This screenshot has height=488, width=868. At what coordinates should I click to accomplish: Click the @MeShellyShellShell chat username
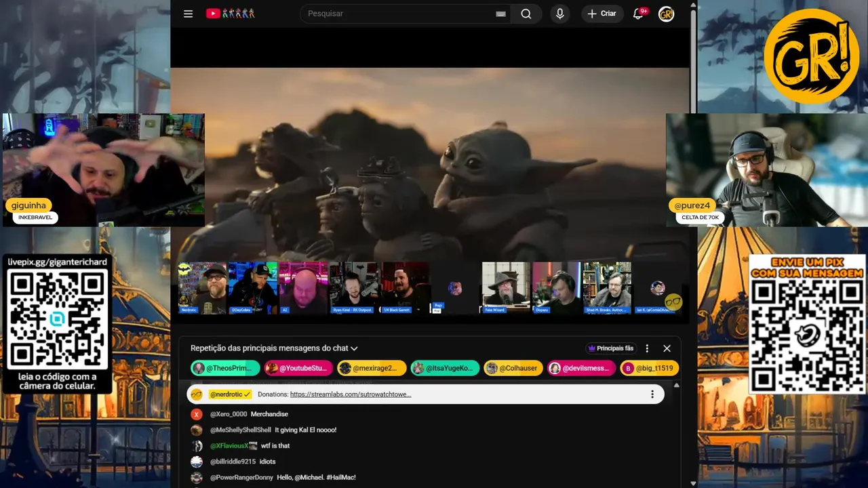pos(240,430)
